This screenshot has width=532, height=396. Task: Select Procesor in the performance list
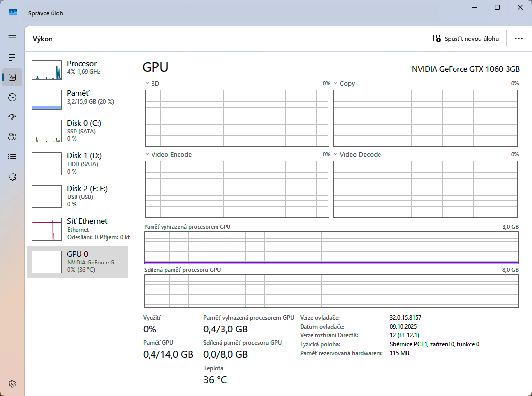(x=77, y=68)
